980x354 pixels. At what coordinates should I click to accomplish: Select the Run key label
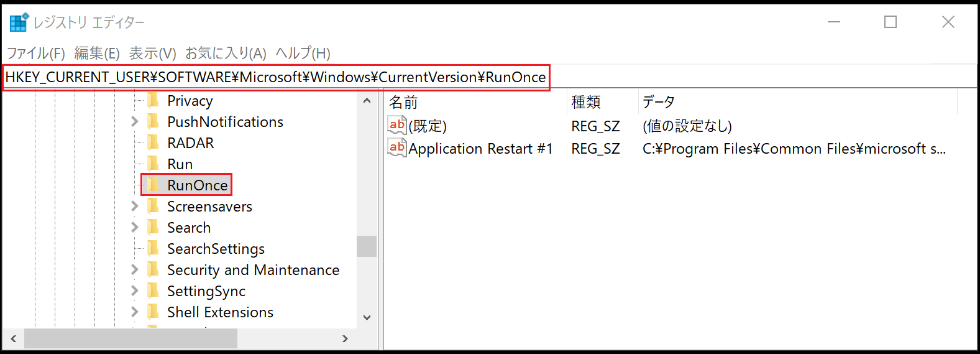pyautogui.click(x=180, y=164)
